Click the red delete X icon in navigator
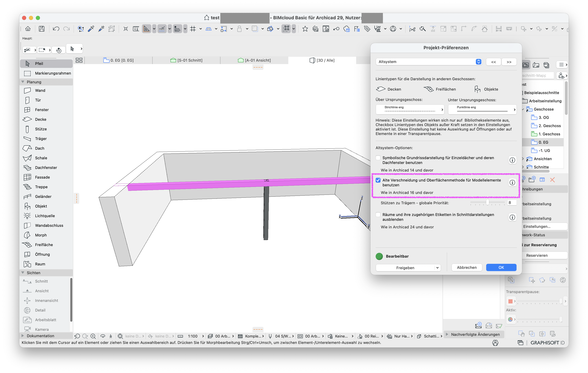Image resolution: width=588 pixels, height=373 pixels. point(552,180)
